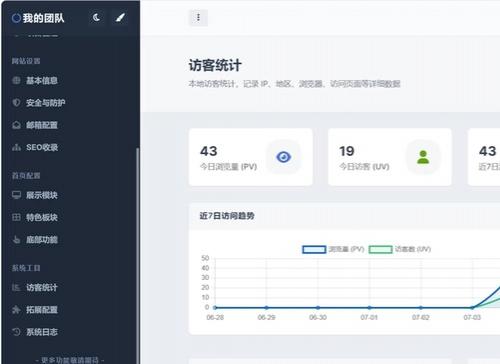Click the UV person icon
Viewport: 500px width, 364px height.
[x=423, y=157]
